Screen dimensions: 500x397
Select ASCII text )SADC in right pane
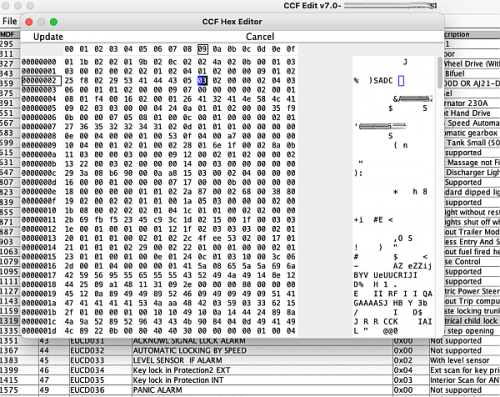(381, 80)
